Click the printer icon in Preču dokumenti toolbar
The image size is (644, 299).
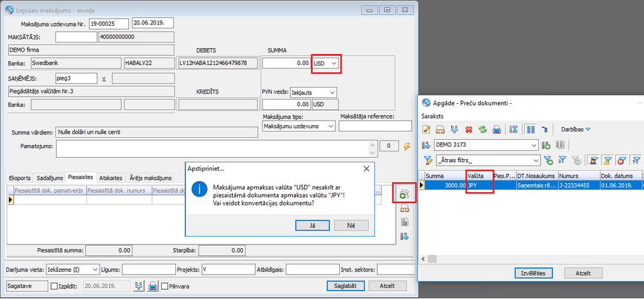pyautogui.click(x=496, y=130)
